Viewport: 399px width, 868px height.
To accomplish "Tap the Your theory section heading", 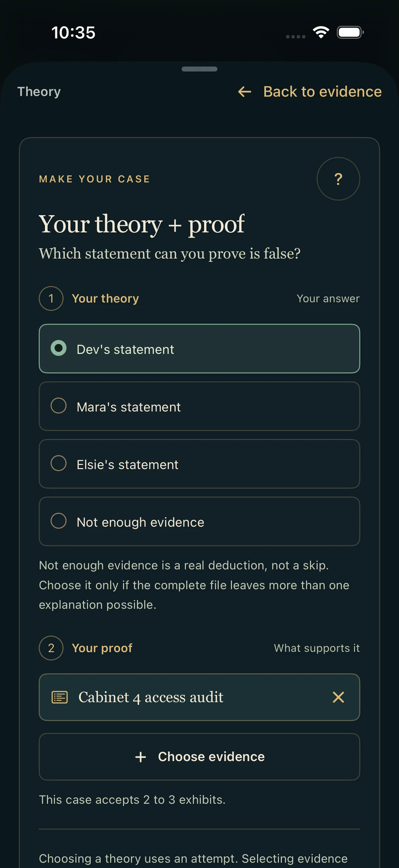I will (105, 298).
